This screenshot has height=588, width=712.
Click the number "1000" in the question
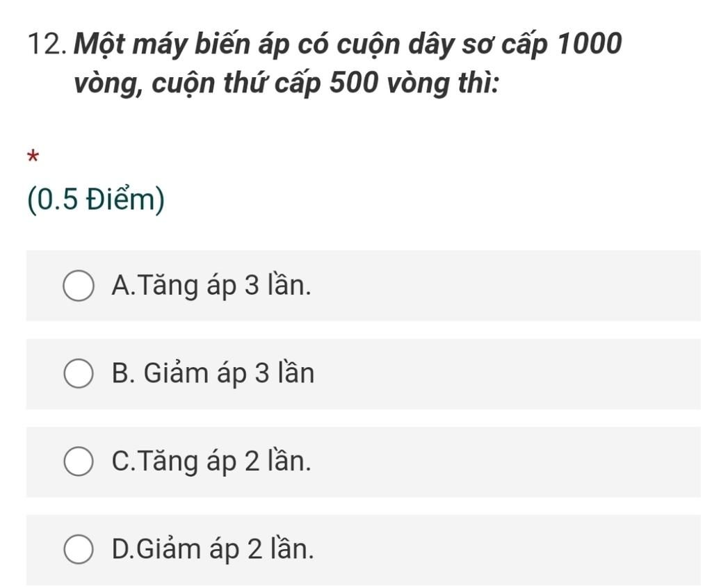point(589,44)
